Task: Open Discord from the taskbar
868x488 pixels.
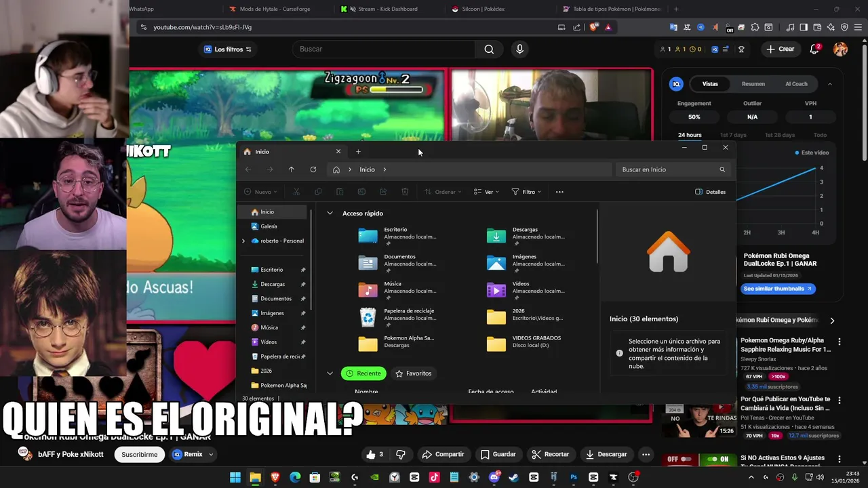Action: pyautogui.click(x=494, y=477)
